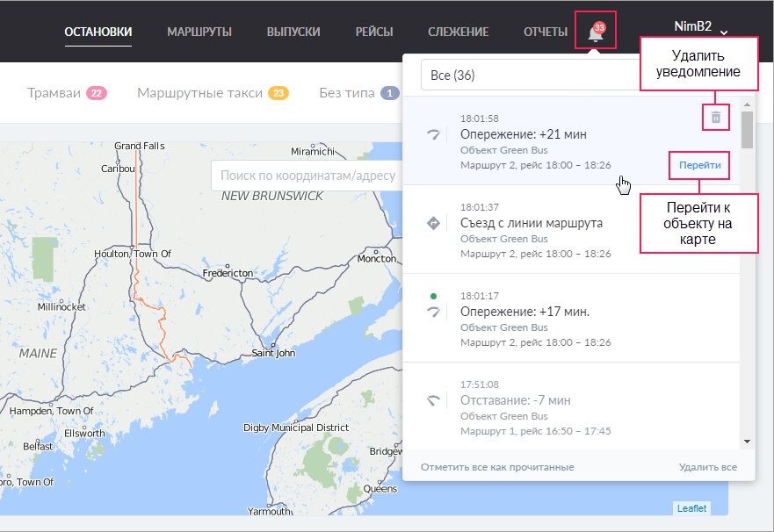Click the green unread dot at 18:01:17
Screen dimensions: 774x532
(x=433, y=297)
